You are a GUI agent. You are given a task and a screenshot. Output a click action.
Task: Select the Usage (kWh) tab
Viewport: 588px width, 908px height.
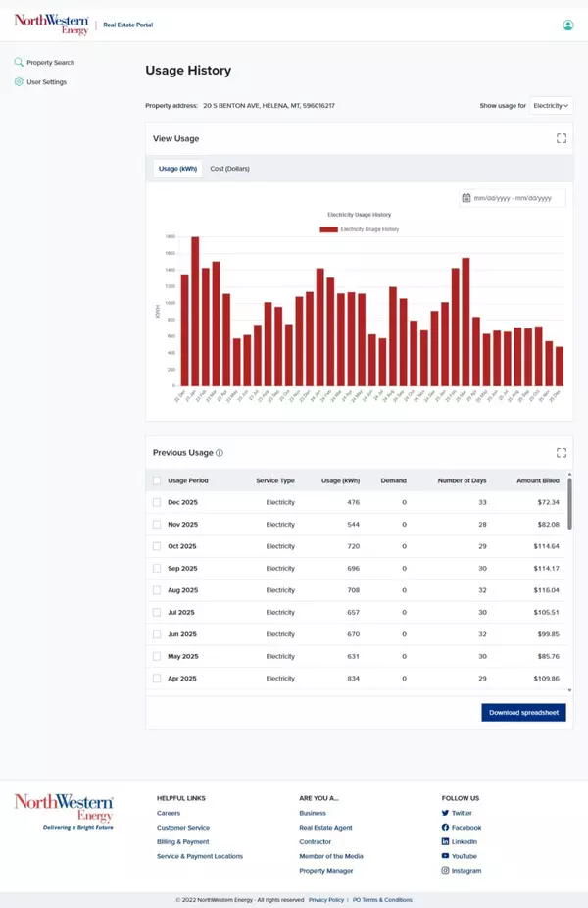177,169
